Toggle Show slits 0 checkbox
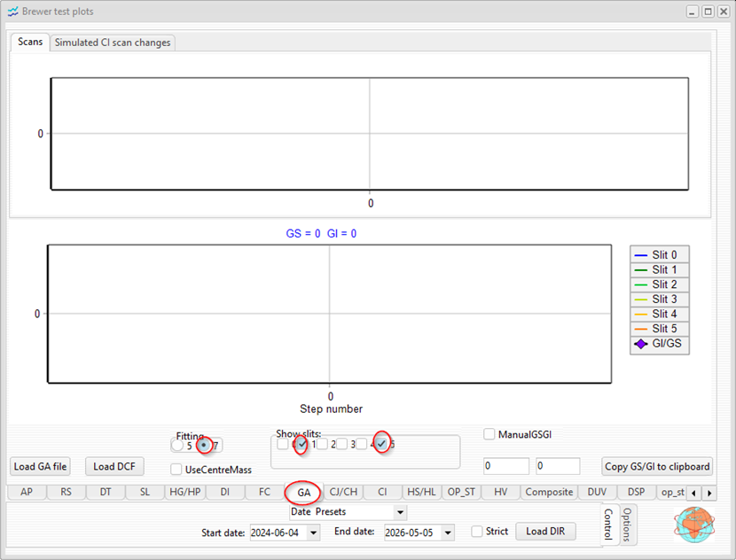This screenshot has height=560, width=736. [283, 444]
